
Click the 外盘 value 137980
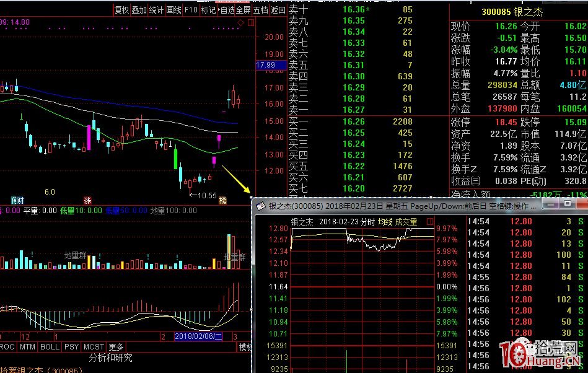(502, 108)
